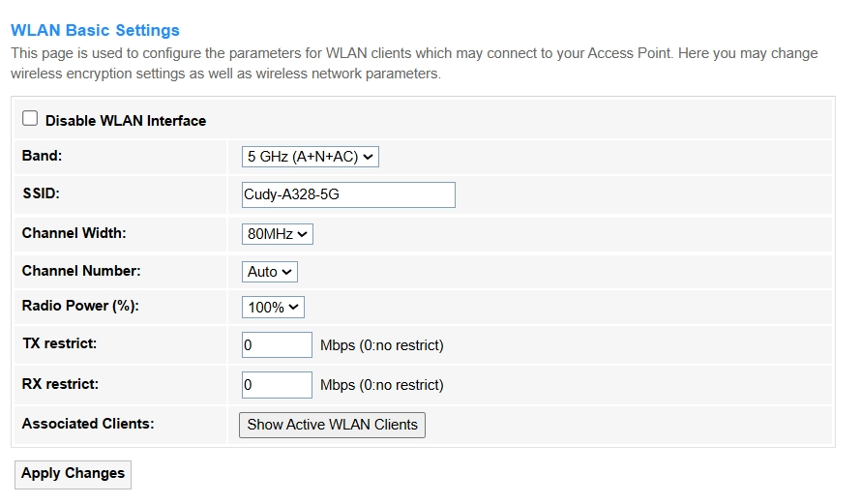Click the TX restrict row label
Screen dimensions: 861x504
(x=59, y=343)
